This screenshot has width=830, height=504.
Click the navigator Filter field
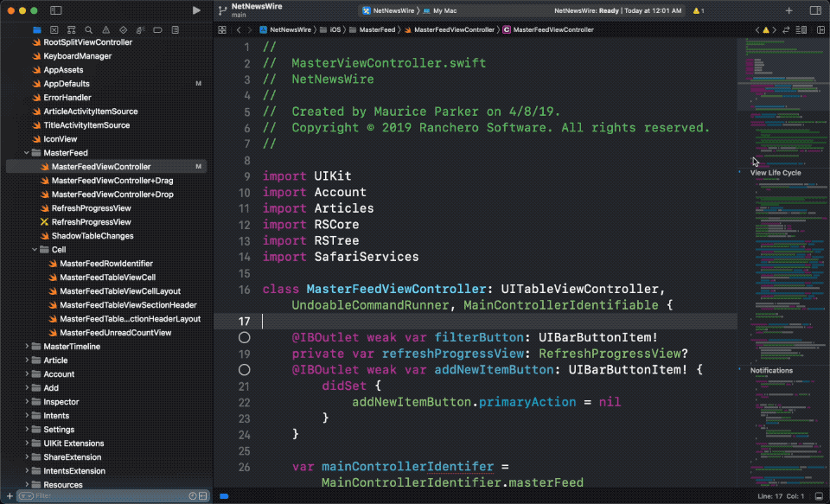tap(104, 496)
